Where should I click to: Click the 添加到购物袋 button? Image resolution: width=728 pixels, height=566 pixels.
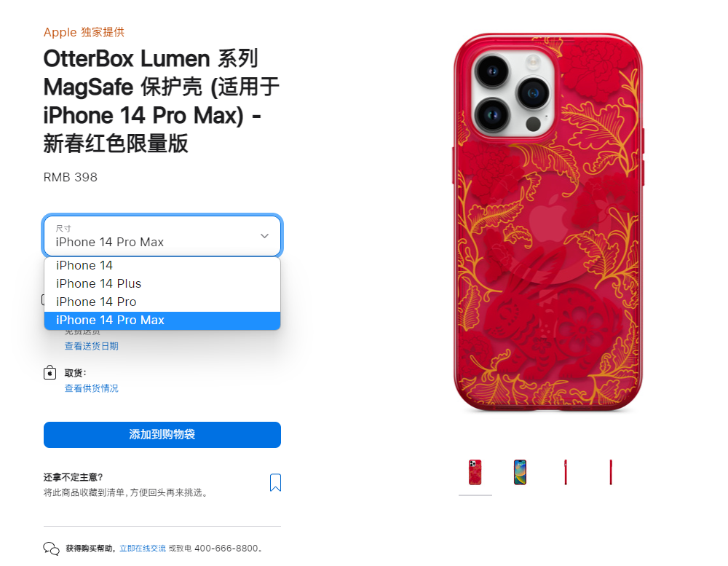[162, 435]
